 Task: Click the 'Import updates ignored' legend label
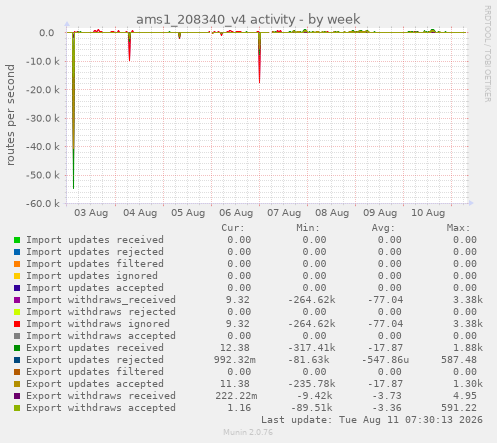coord(92,276)
